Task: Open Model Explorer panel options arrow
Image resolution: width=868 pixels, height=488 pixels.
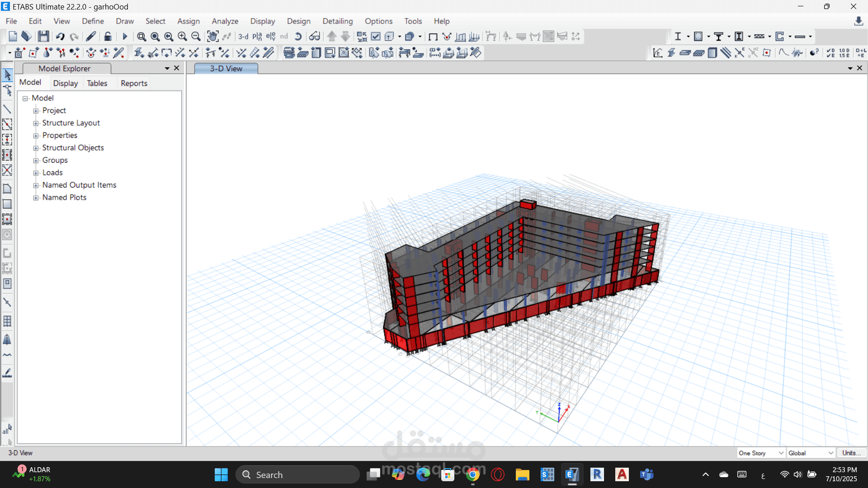Action: click(167, 68)
